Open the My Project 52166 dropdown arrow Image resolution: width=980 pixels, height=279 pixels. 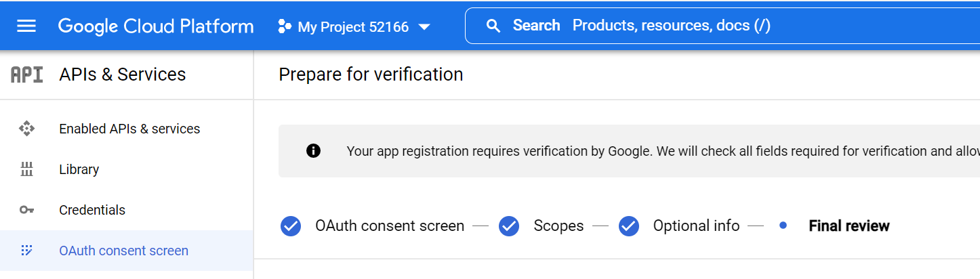[x=424, y=27]
